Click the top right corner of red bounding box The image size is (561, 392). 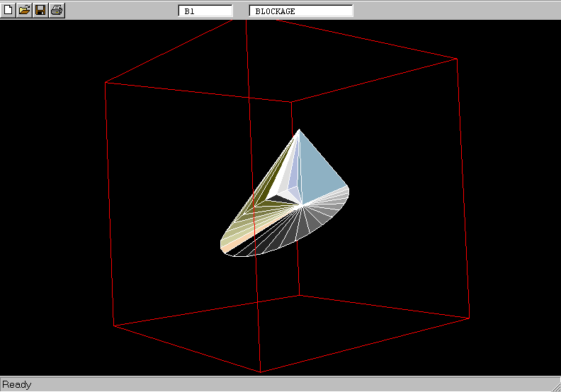click(457, 59)
